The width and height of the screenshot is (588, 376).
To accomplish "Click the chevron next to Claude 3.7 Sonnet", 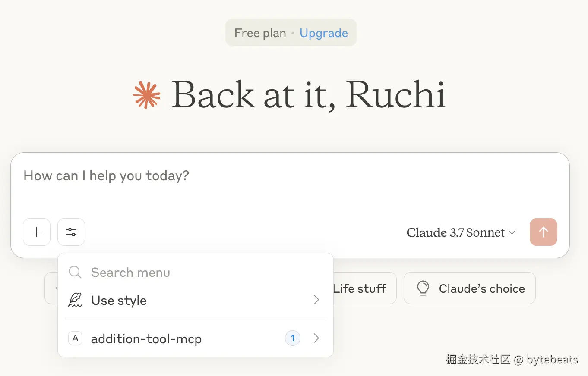I will click(512, 232).
